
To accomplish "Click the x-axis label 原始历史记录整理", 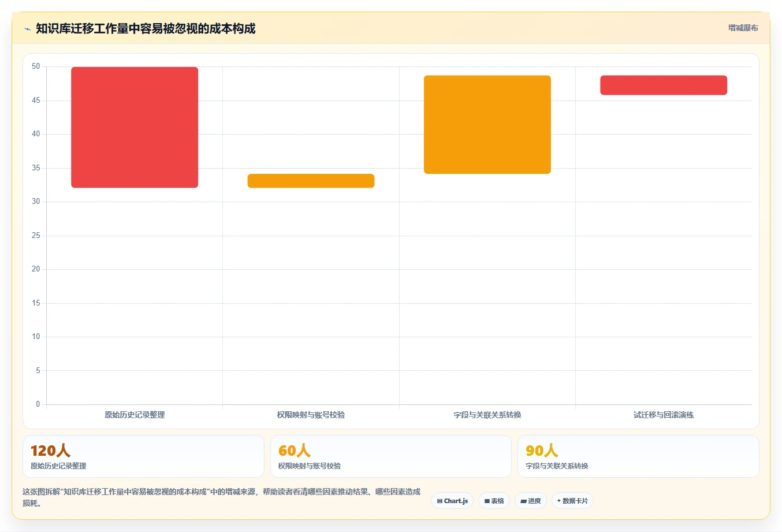I will 135,415.
